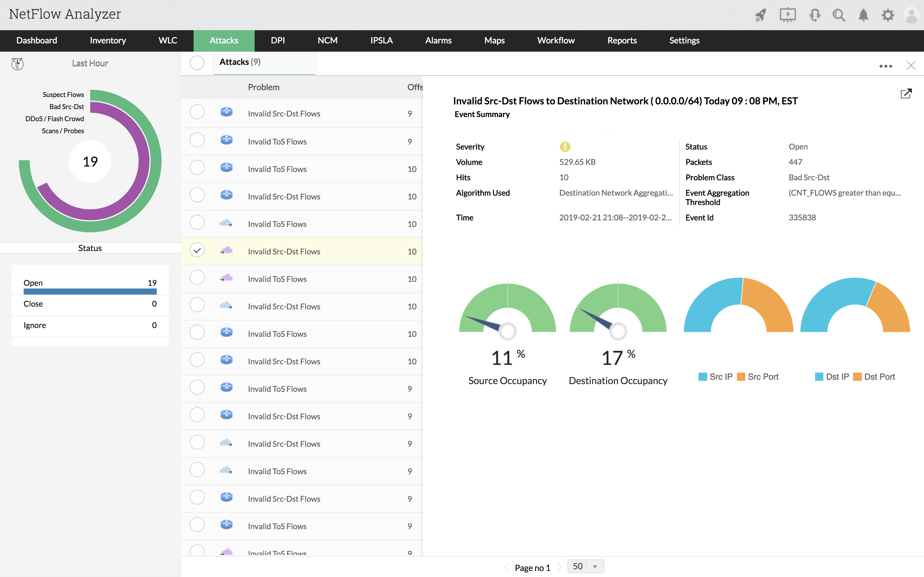
Task: Open support headset assistance
Action: pyautogui.click(x=815, y=15)
